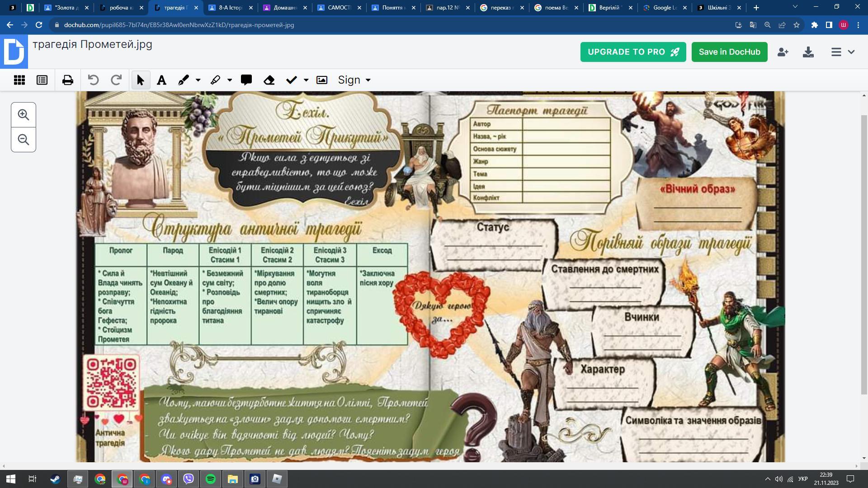Image resolution: width=868 pixels, height=488 pixels.
Task: Open the page thumbnails grid view
Action: (x=19, y=80)
